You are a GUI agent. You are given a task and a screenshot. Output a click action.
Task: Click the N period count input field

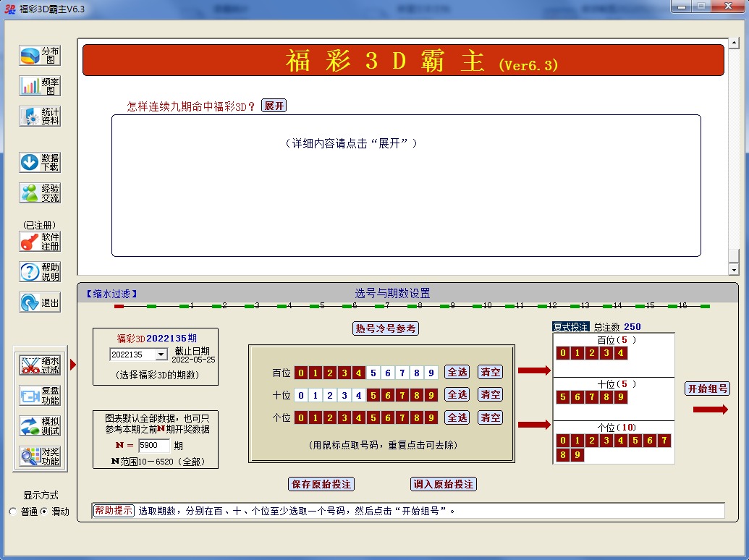[x=153, y=446]
